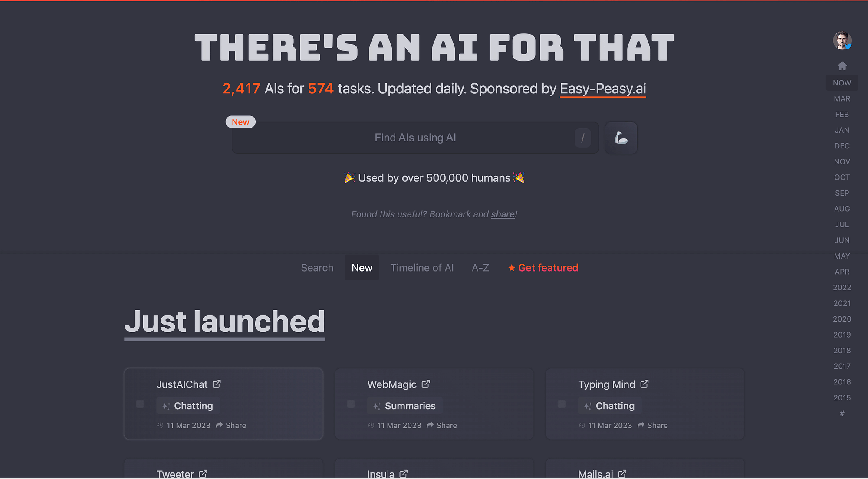
Task: Open the Typing Mind external link icon
Action: (644, 384)
